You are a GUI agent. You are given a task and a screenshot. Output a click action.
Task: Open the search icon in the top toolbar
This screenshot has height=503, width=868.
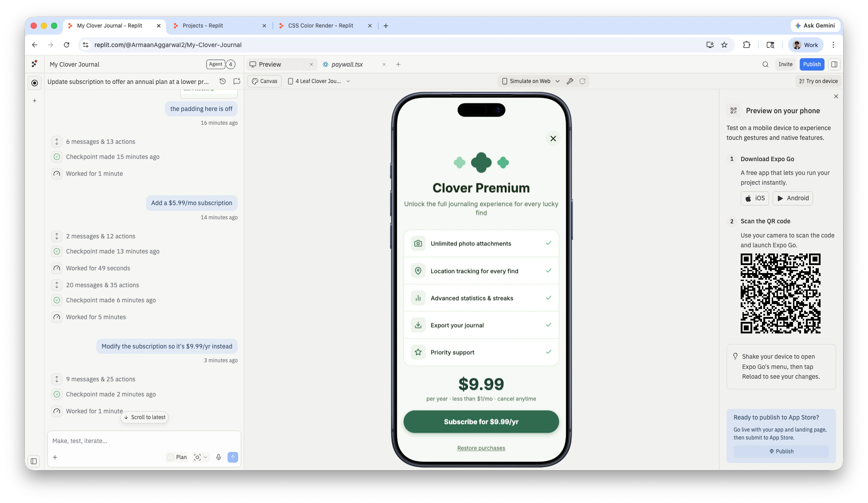pyautogui.click(x=765, y=64)
